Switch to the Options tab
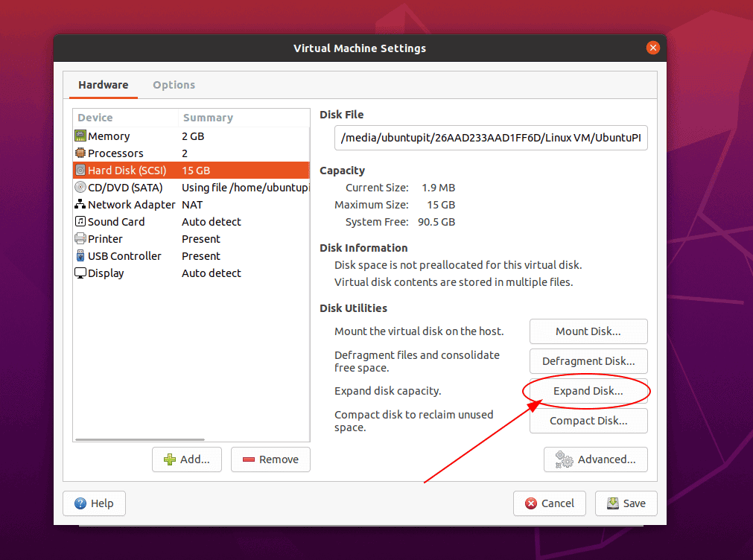The height and width of the screenshot is (560, 753). [x=174, y=85]
